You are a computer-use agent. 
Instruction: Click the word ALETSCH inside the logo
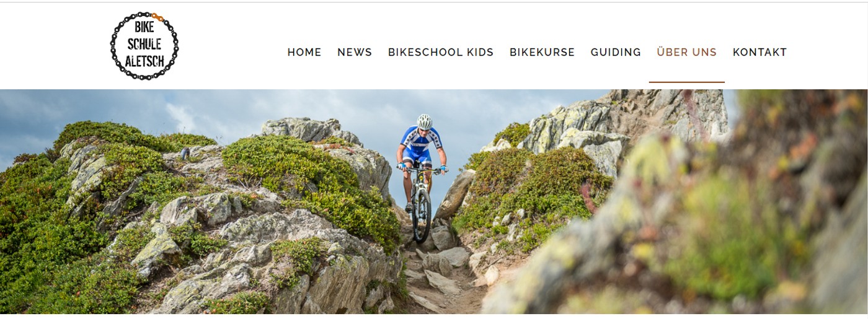point(144,61)
